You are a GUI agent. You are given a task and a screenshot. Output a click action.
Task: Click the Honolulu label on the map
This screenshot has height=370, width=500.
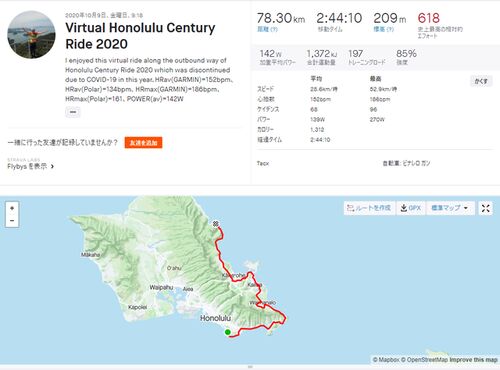tap(215, 318)
